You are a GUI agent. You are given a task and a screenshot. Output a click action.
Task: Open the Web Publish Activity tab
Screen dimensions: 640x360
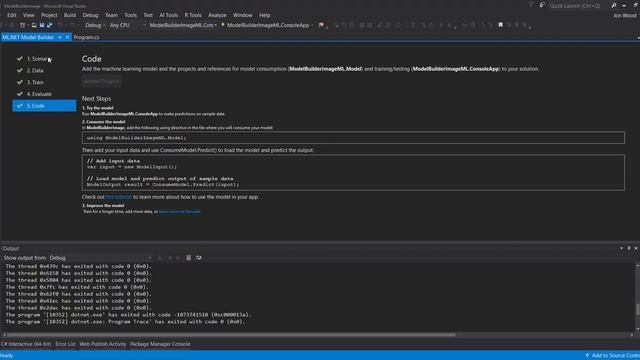[x=103, y=344]
